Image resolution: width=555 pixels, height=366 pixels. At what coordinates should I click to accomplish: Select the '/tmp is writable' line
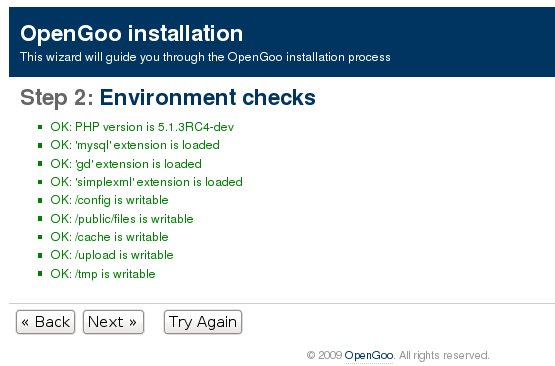point(103,274)
